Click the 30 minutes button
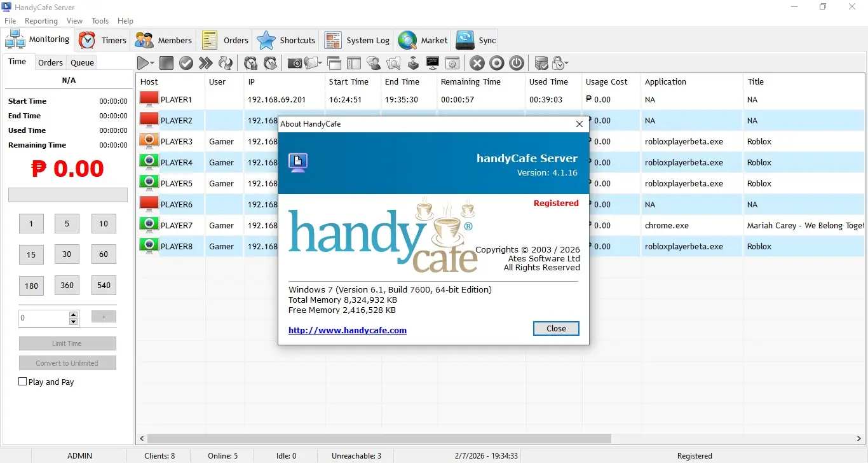 click(x=67, y=254)
